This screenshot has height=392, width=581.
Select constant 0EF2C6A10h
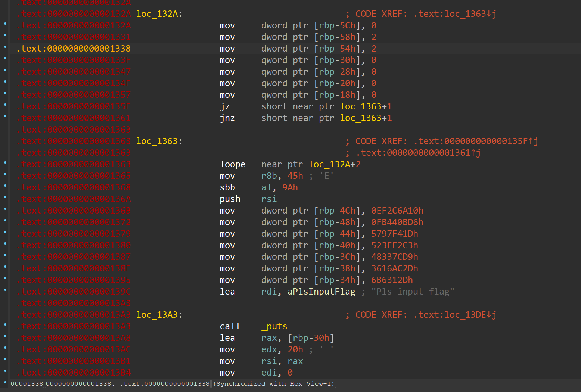397,211
